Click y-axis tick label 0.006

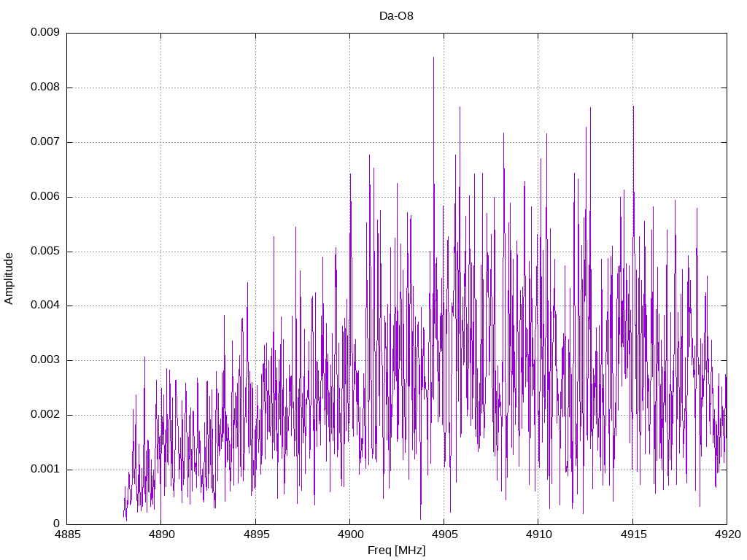coord(45,197)
